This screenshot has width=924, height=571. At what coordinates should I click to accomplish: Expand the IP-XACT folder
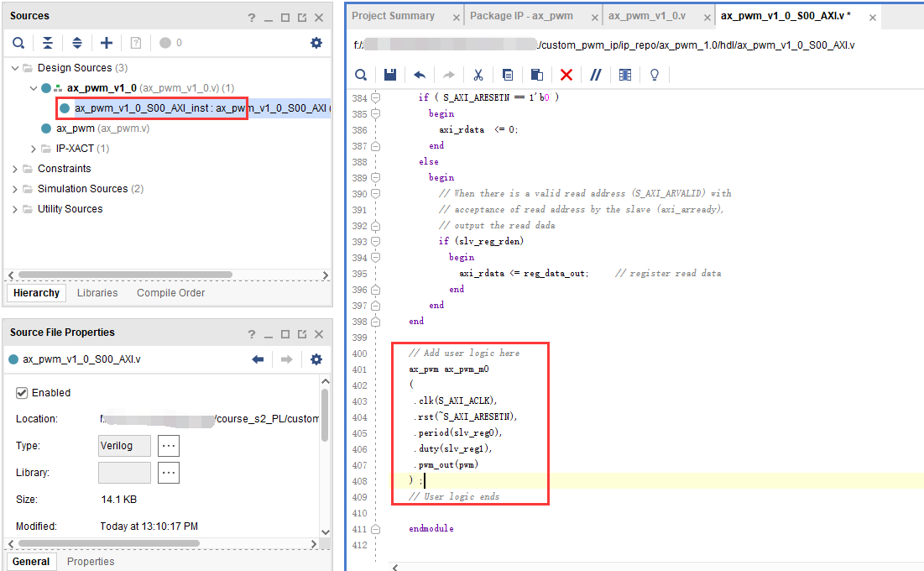click(x=34, y=149)
